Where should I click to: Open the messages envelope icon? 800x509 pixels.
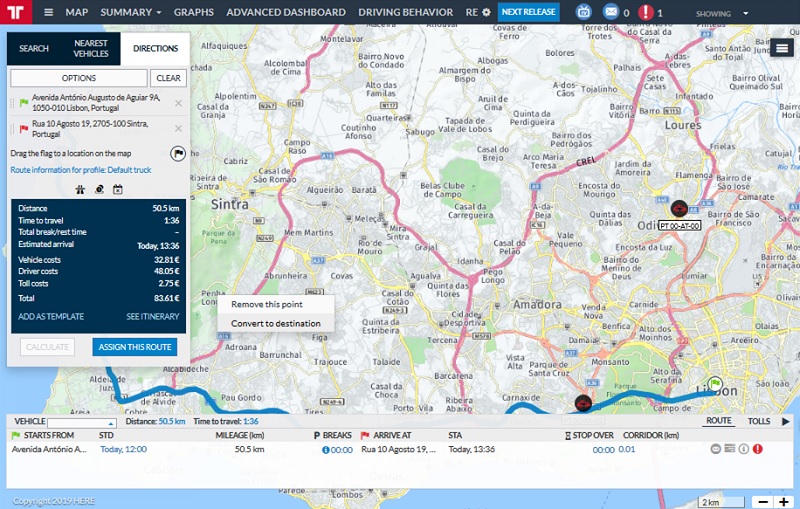(x=611, y=13)
